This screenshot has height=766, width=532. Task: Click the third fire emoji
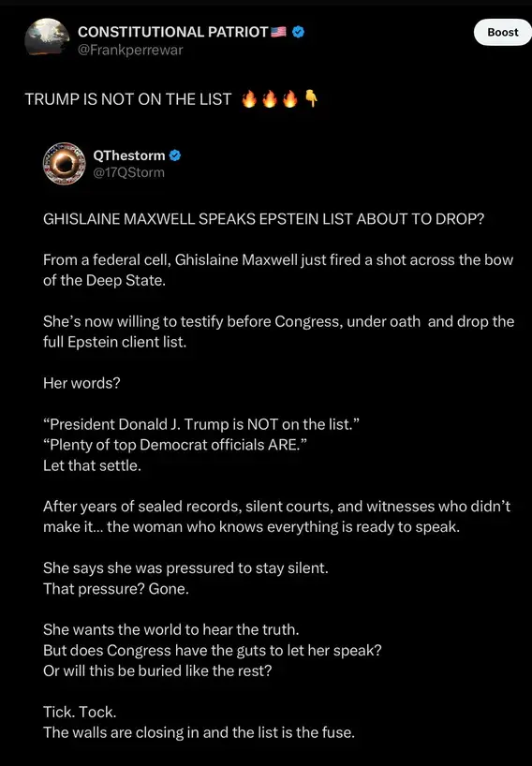tap(290, 98)
